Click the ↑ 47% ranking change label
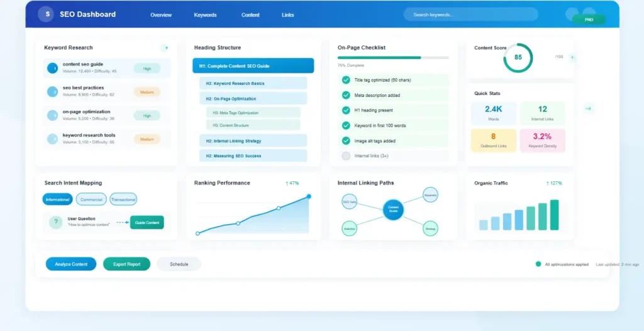Viewport: 644px width, 331px height. 292,183
